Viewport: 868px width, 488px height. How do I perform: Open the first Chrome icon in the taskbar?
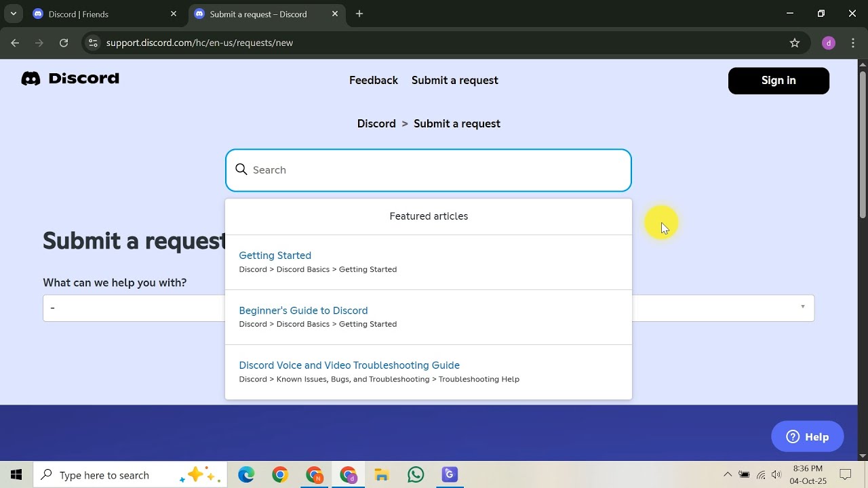(280, 475)
